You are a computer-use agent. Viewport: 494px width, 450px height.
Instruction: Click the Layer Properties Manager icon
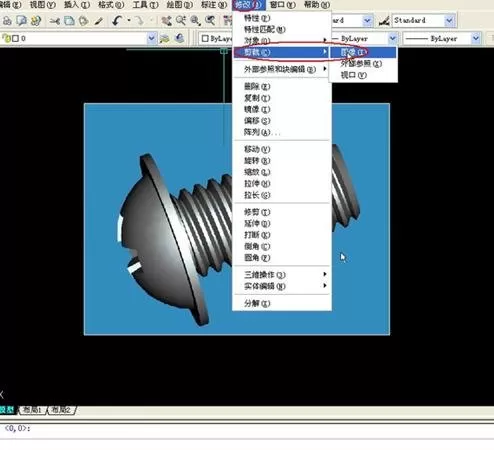point(165,38)
